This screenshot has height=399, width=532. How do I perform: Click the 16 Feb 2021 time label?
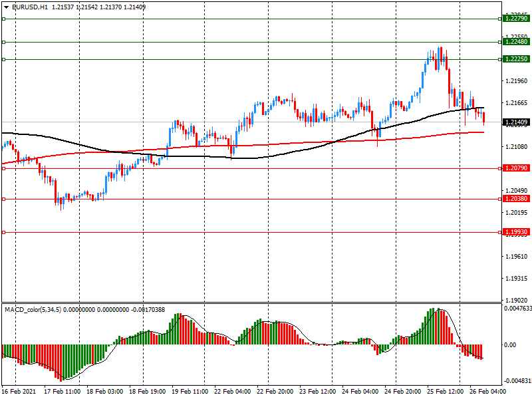click(17, 392)
